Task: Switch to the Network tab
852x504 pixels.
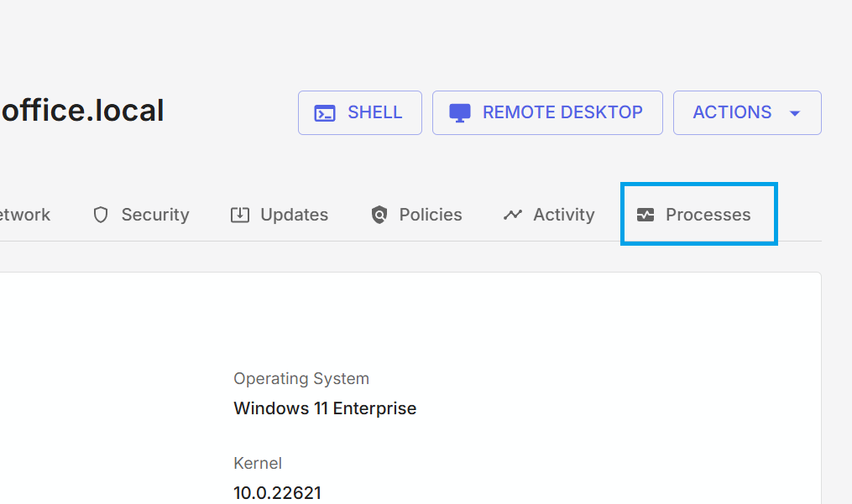Action: (x=25, y=215)
